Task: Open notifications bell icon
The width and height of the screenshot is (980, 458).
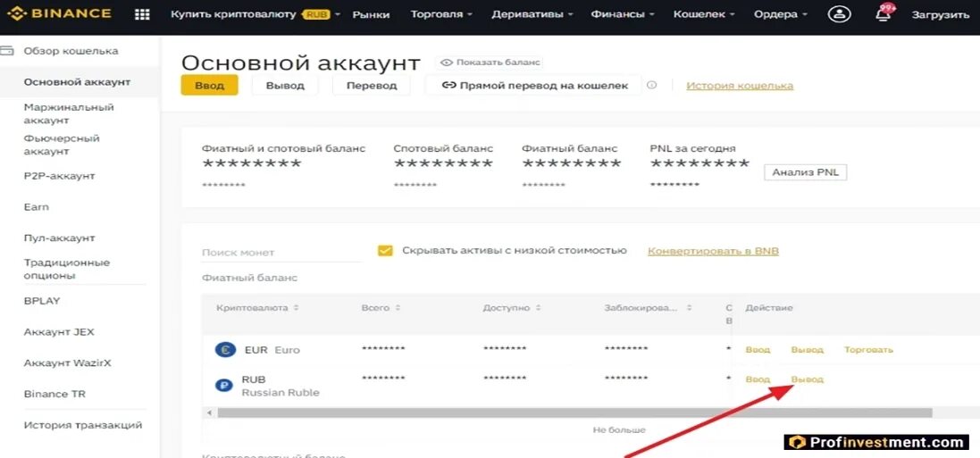Action: [x=884, y=13]
